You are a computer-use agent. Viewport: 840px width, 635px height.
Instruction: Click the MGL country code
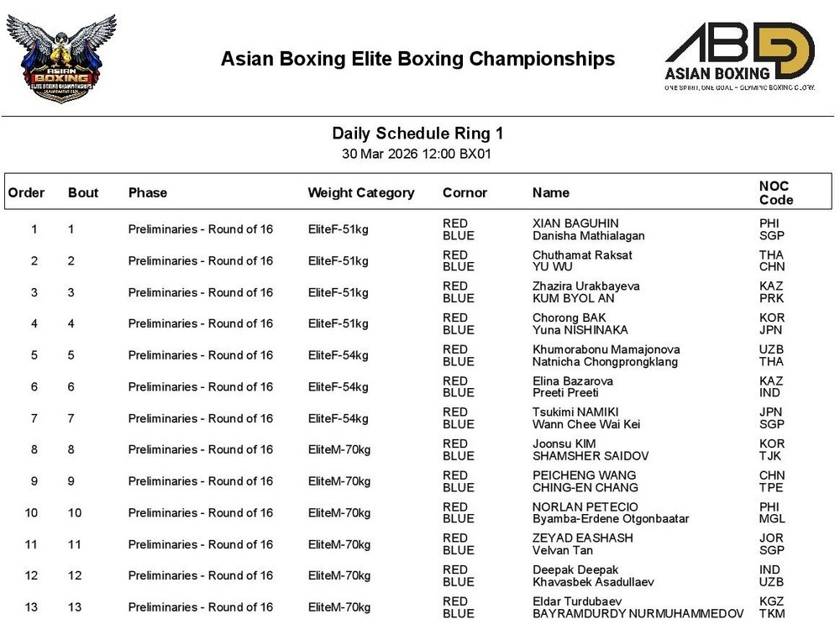[x=771, y=519]
